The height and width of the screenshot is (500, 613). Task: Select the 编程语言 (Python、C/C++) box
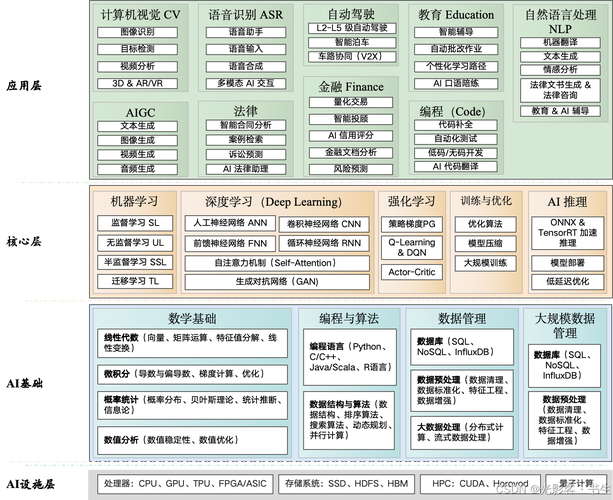pyautogui.click(x=350, y=357)
